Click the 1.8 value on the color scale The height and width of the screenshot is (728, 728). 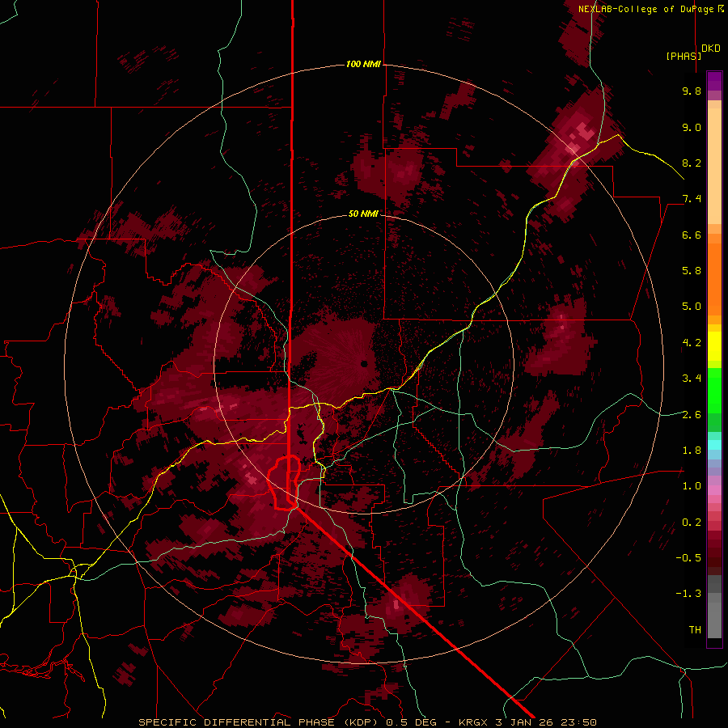(x=692, y=451)
